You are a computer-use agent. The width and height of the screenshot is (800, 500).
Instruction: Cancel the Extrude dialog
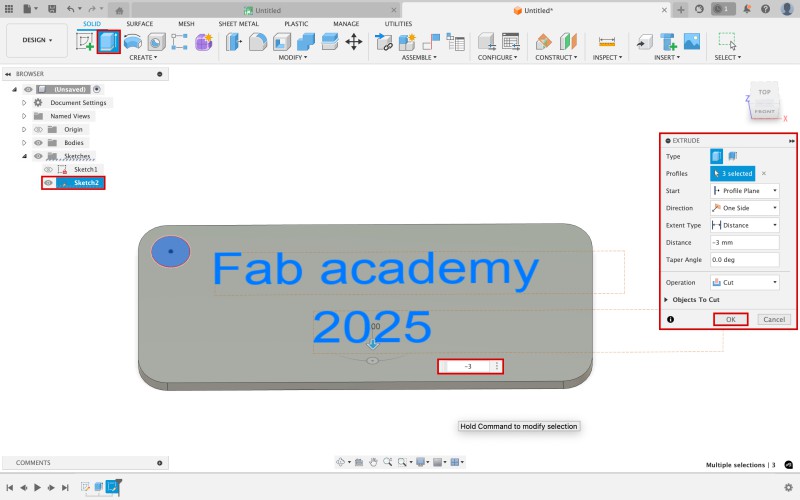[x=774, y=319]
